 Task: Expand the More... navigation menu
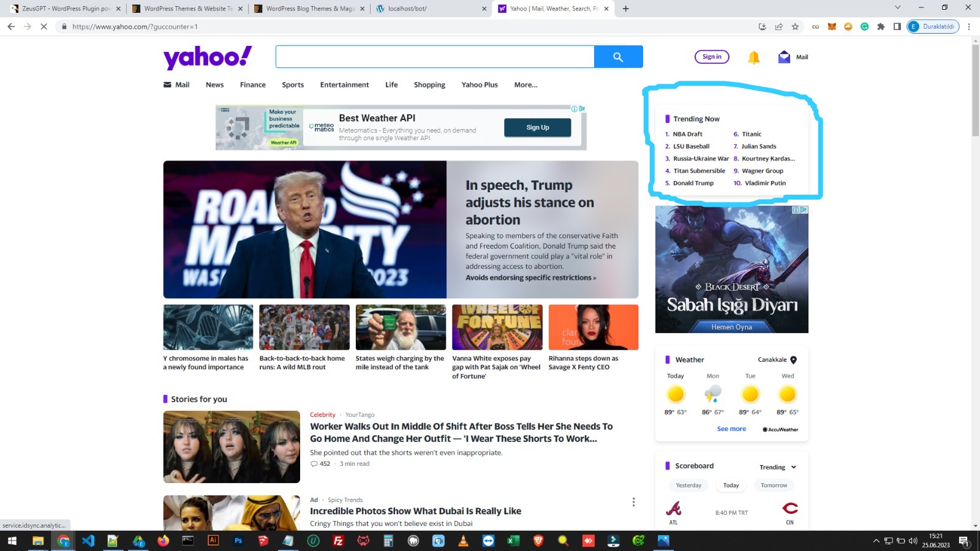pos(526,85)
